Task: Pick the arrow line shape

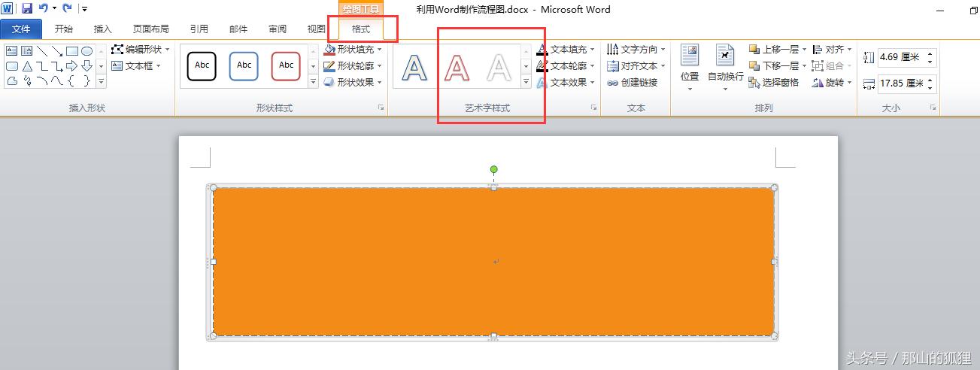Action: (x=57, y=51)
